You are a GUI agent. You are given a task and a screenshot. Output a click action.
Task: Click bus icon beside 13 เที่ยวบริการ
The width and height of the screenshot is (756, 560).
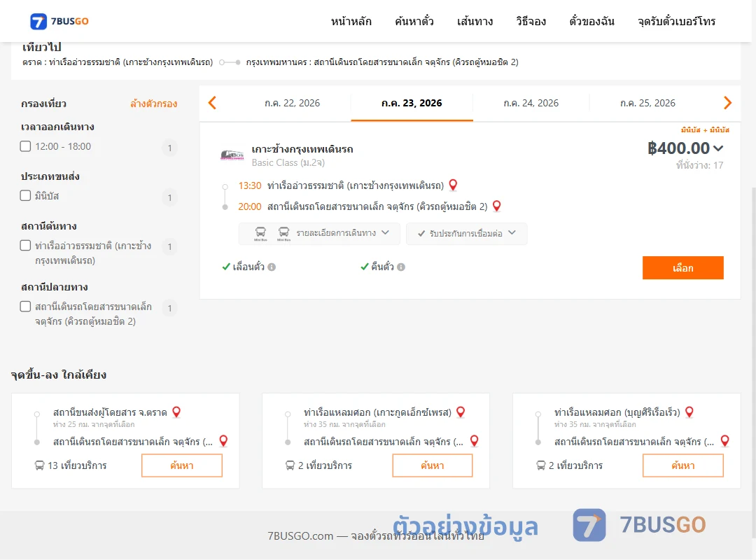pos(39,465)
